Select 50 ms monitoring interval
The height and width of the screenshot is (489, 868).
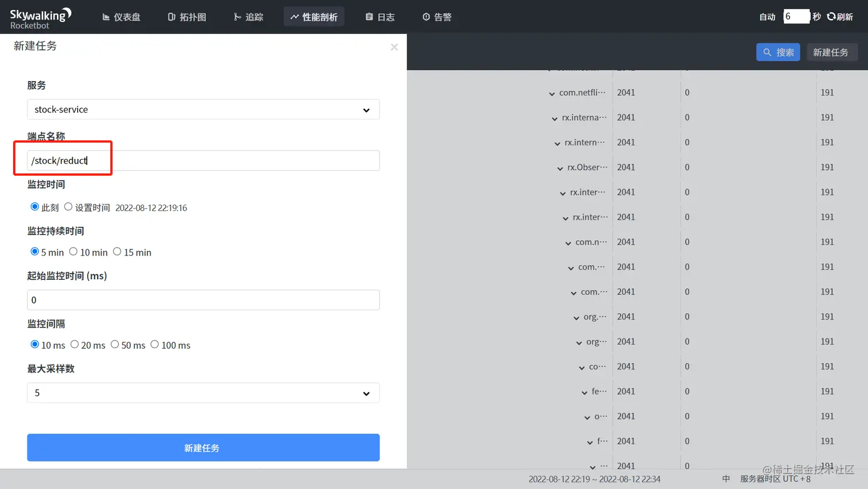pyautogui.click(x=115, y=344)
